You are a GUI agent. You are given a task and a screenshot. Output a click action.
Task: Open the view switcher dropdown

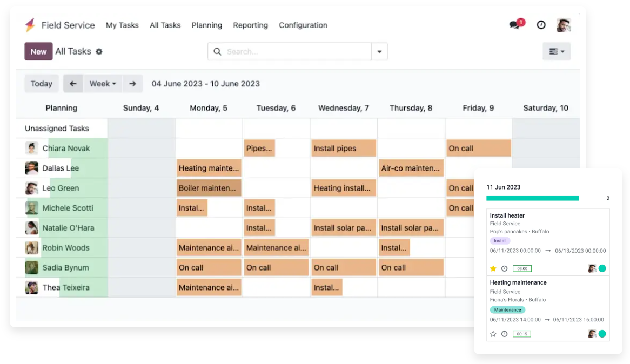[557, 51]
